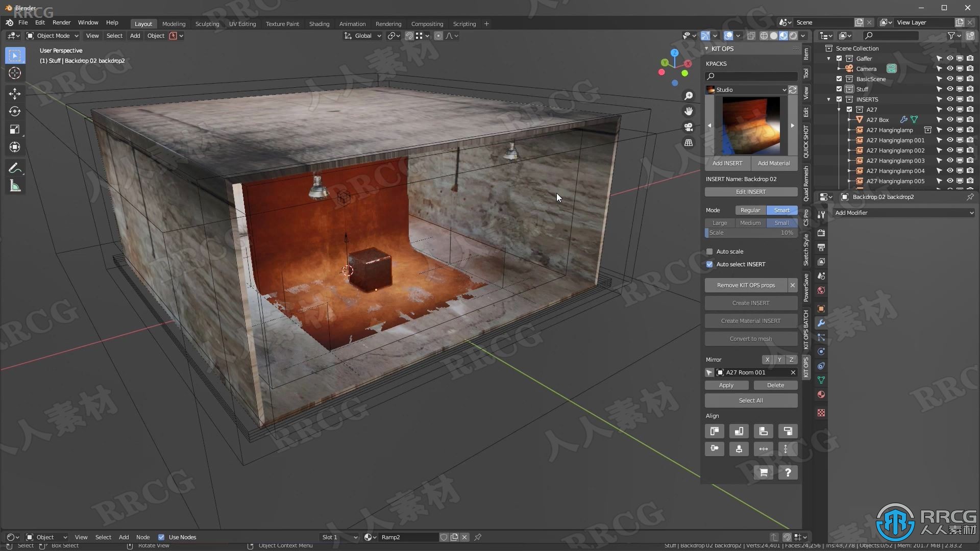Uncheck the BasicScene collection checkbox
980x551 pixels.
click(839, 79)
